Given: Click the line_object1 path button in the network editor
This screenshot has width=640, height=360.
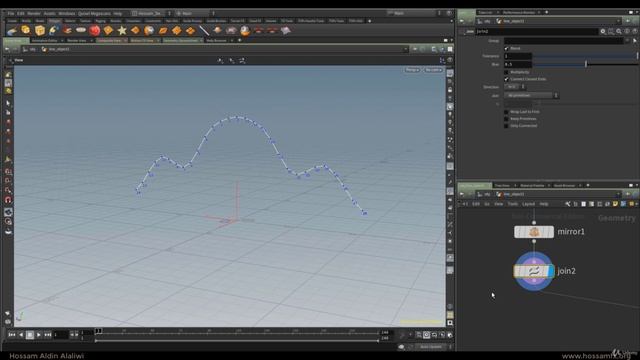Looking at the screenshot, I should pos(510,194).
